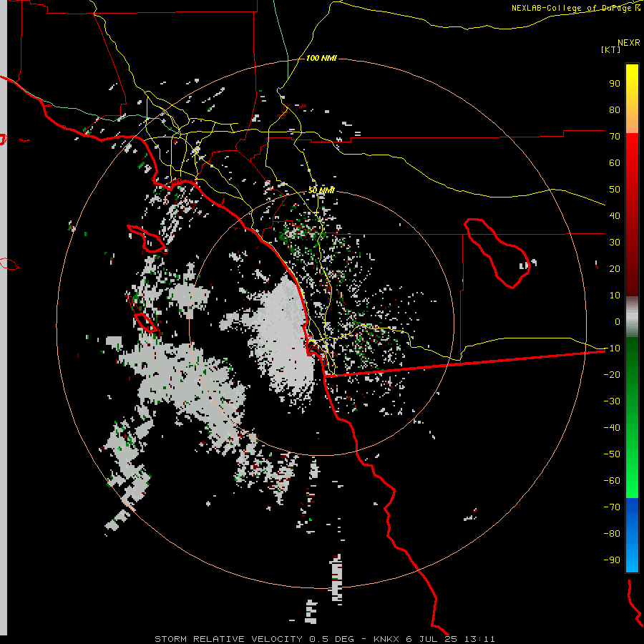644x644 pixels.
Task: Click the 90 value on velocity scale
Action: 615,84
